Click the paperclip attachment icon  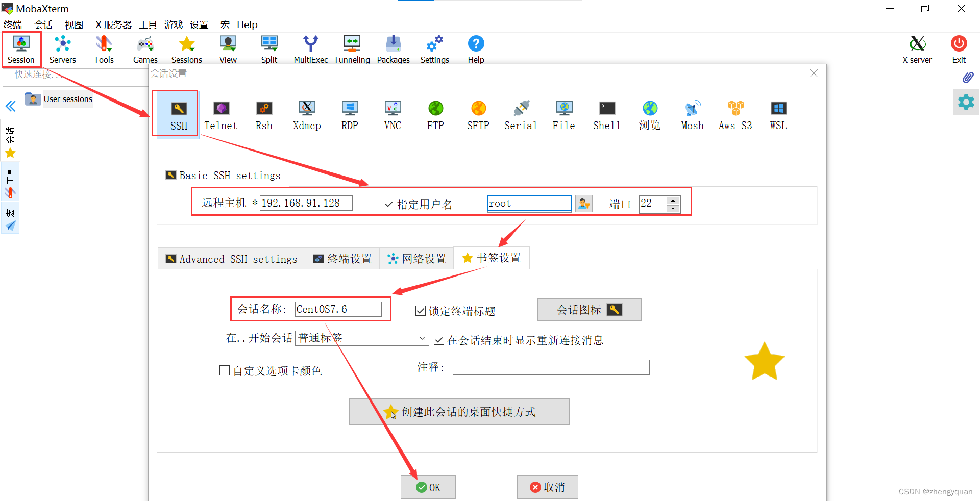click(967, 77)
